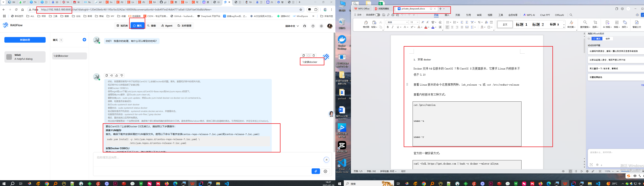Click the increase font size A+ icon

423,22
